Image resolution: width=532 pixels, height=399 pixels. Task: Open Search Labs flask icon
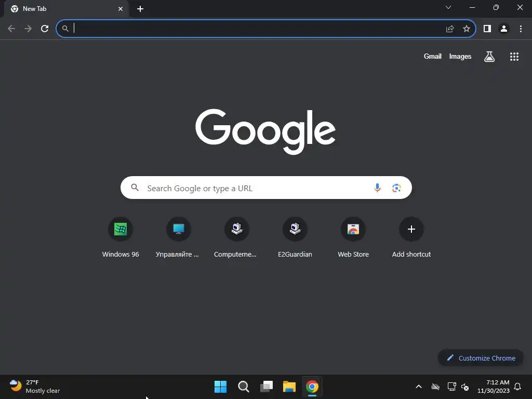[489, 57]
